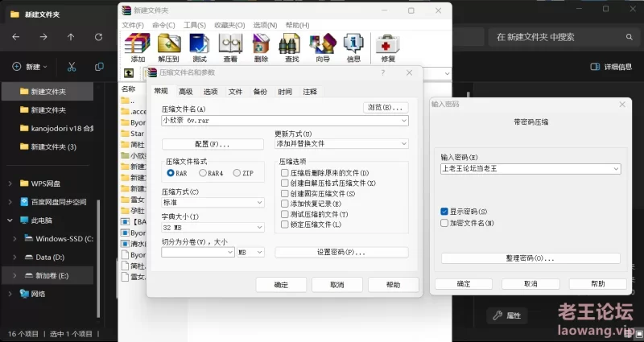Switch to the 高级 tab

[186, 92]
